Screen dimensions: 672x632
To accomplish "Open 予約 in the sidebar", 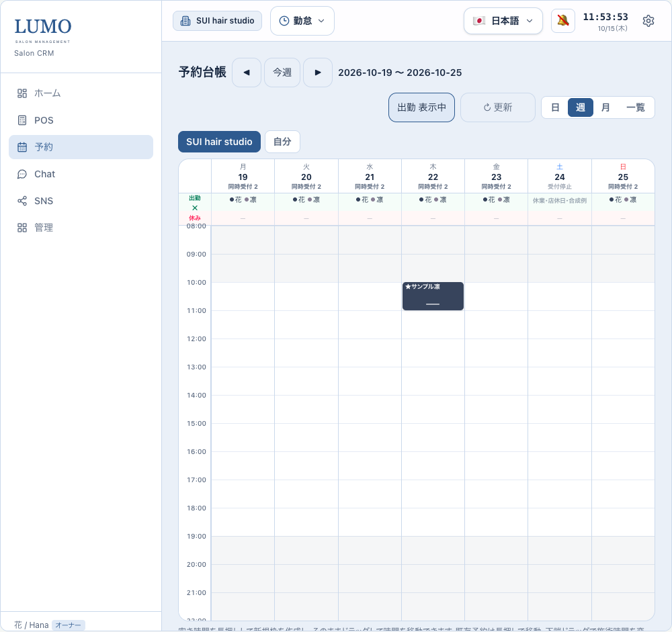I will tap(81, 147).
